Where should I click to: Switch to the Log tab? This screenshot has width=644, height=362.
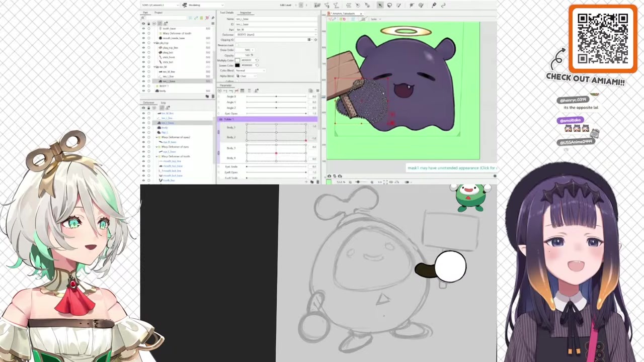tap(163, 103)
